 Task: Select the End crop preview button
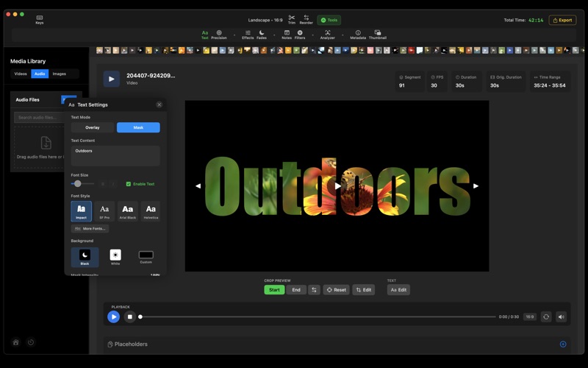click(x=296, y=290)
